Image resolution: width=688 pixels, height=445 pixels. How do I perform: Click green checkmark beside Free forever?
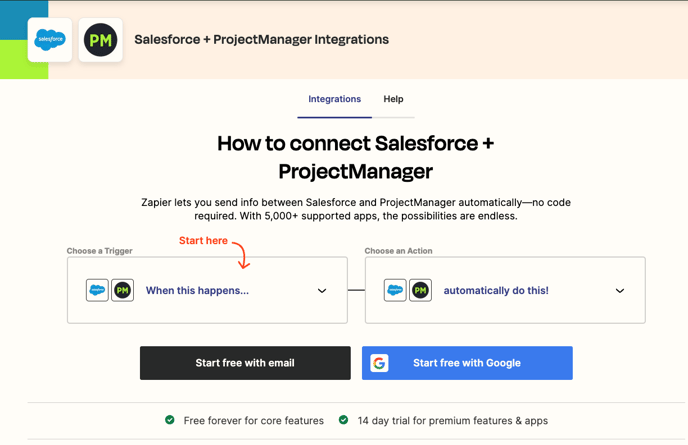pyautogui.click(x=170, y=420)
